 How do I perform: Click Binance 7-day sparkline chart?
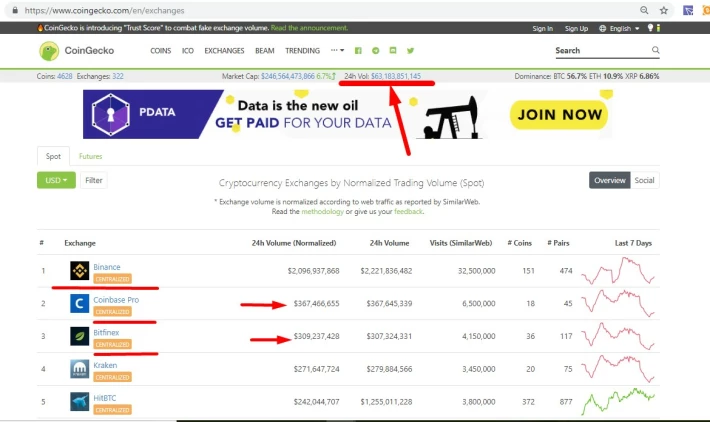618,271
